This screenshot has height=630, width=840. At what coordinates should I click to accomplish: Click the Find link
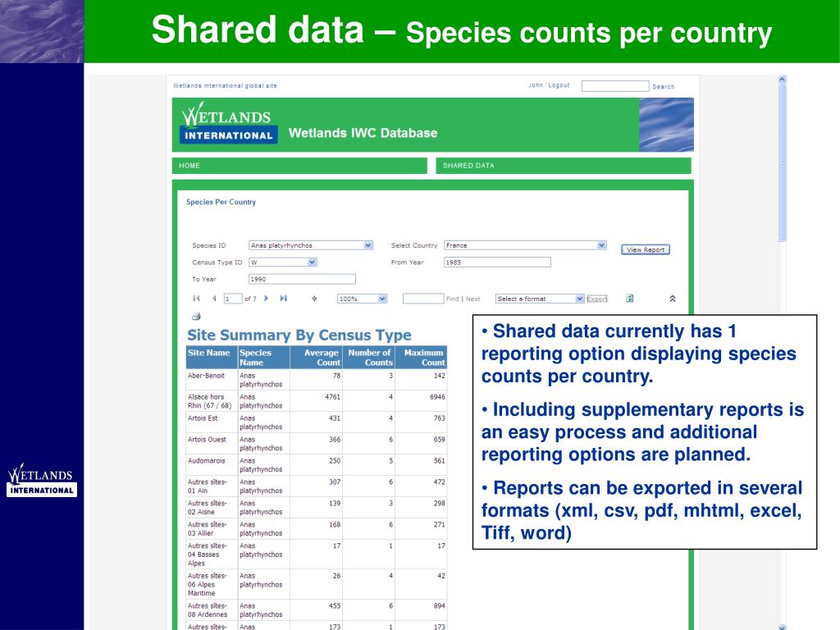click(452, 299)
